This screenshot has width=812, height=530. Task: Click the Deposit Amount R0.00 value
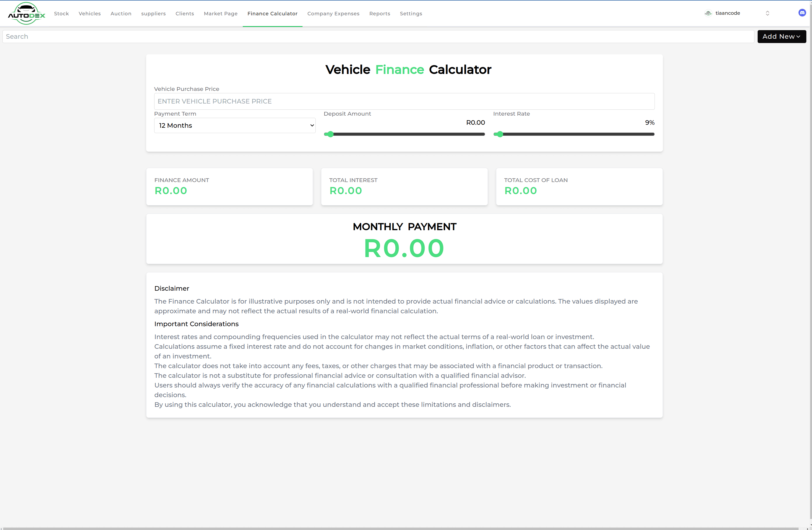tap(476, 122)
